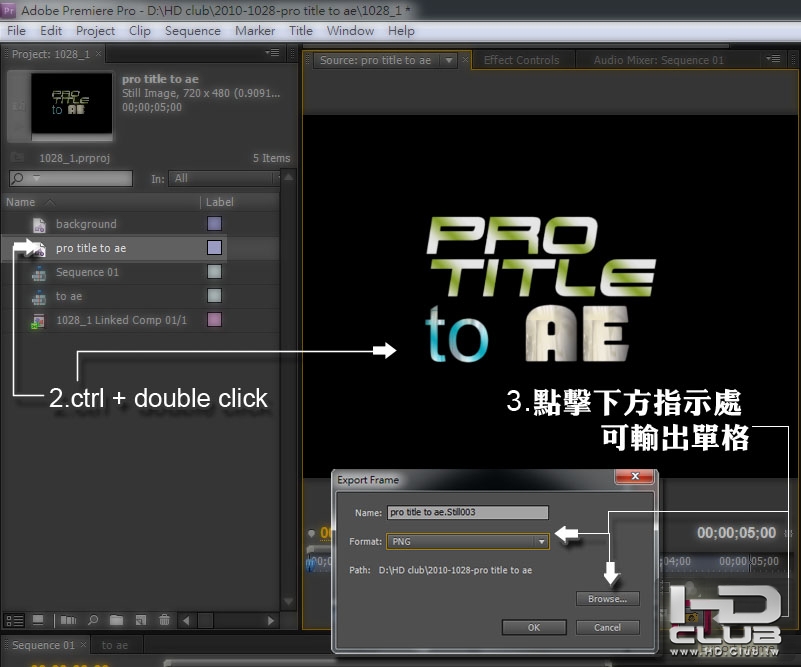Click Project panel vertical scroll down arrow
The height and width of the screenshot is (667, 801).
pos(288,602)
